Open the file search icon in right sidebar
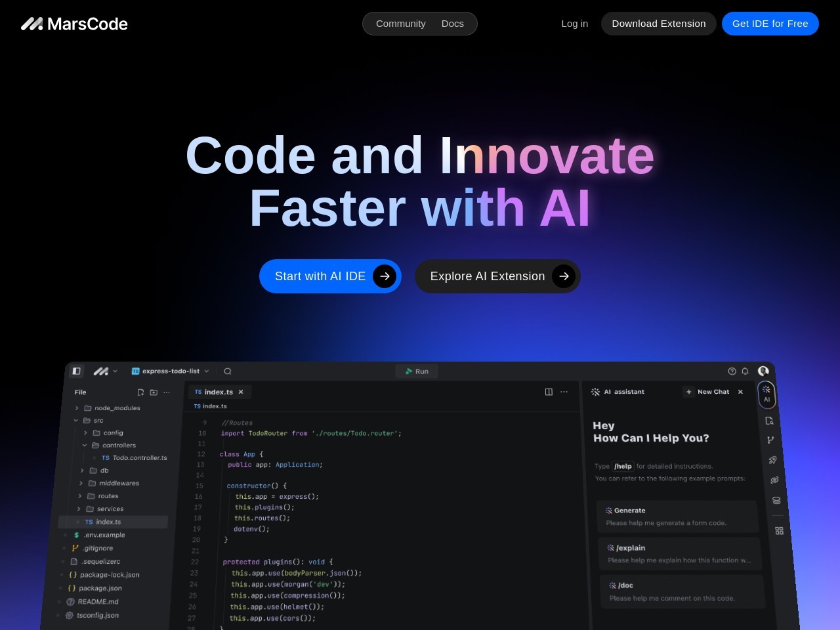The image size is (840, 630). click(770, 421)
